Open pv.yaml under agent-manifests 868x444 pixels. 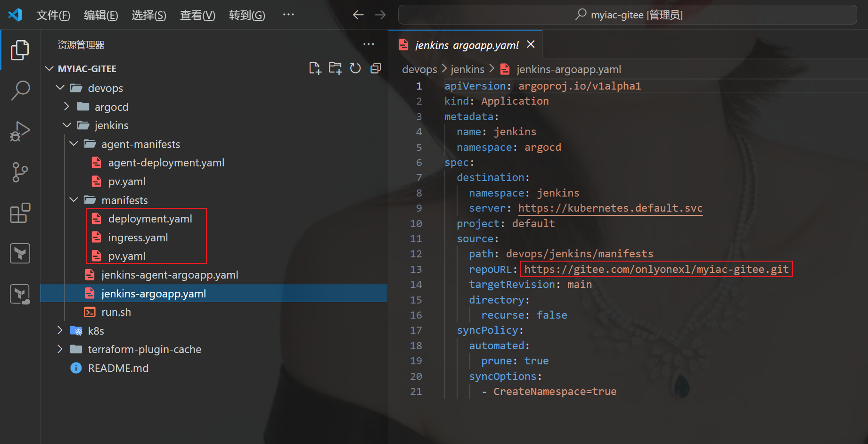pyautogui.click(x=127, y=181)
